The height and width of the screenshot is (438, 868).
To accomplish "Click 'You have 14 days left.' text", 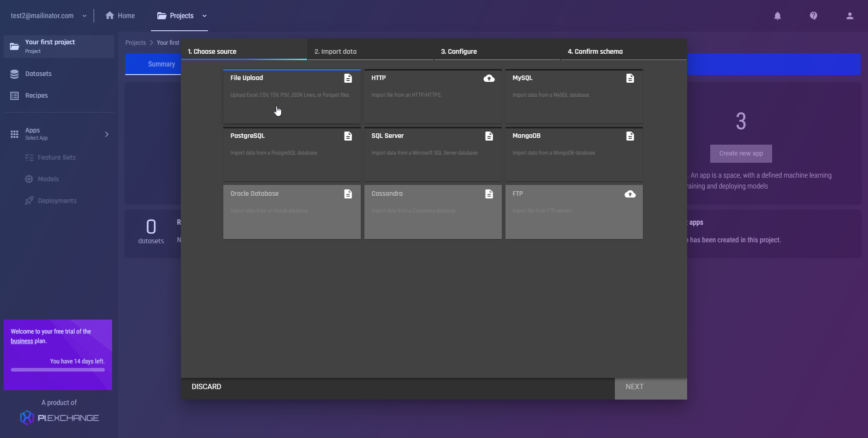I will tap(77, 361).
